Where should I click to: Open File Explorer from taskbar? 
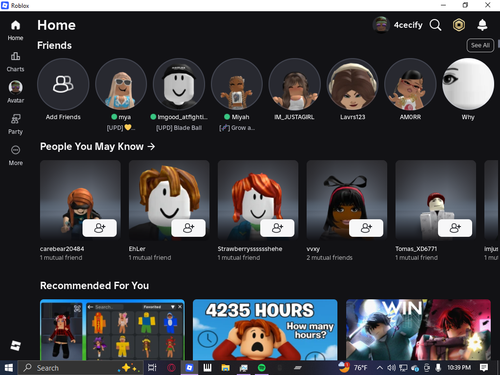pyautogui.click(x=225, y=368)
